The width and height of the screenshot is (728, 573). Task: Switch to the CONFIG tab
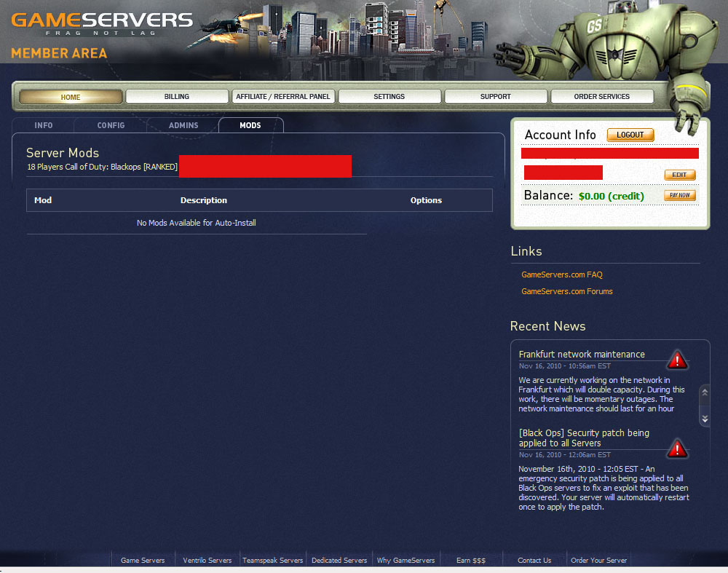point(111,125)
